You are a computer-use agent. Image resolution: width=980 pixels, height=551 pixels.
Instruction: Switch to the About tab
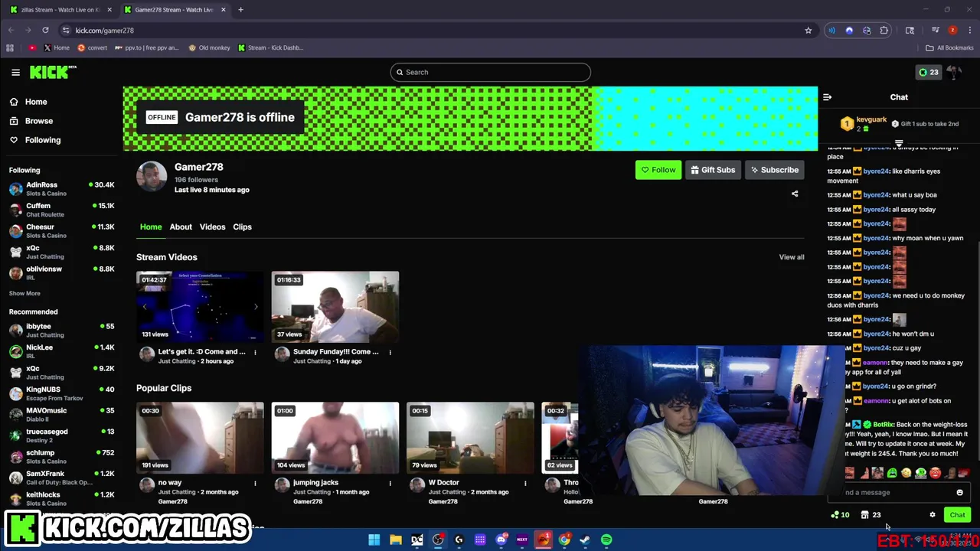[181, 227]
